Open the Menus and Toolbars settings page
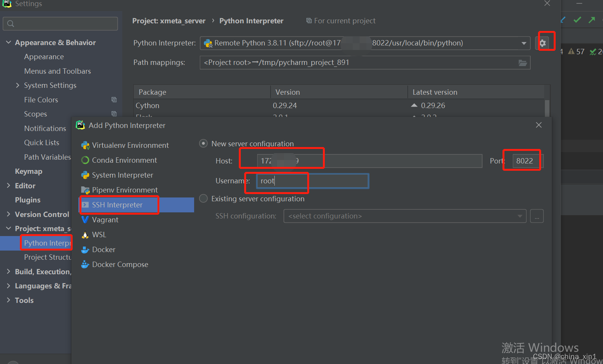 (x=58, y=71)
